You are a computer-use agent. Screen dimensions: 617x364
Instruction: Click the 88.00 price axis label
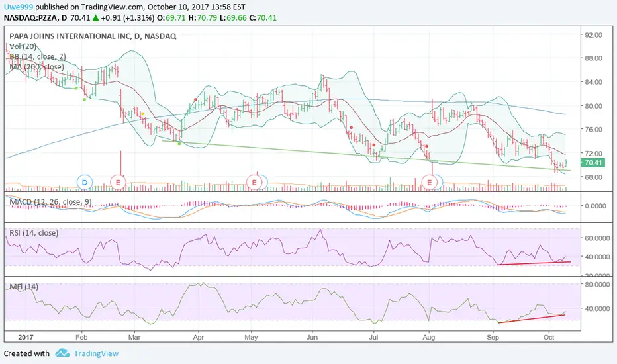tap(593, 58)
